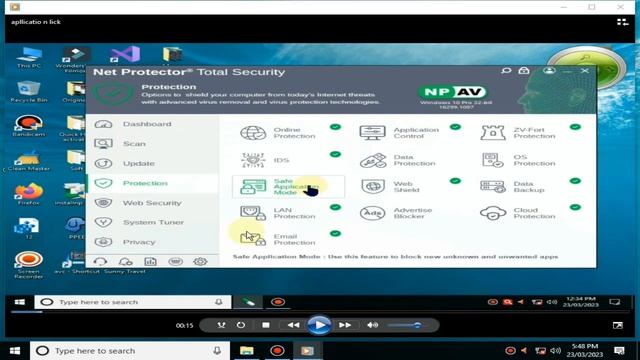Viewport: 640px width, 360px height.
Task: Open Start menu on bottom taskbar
Action: point(15,351)
